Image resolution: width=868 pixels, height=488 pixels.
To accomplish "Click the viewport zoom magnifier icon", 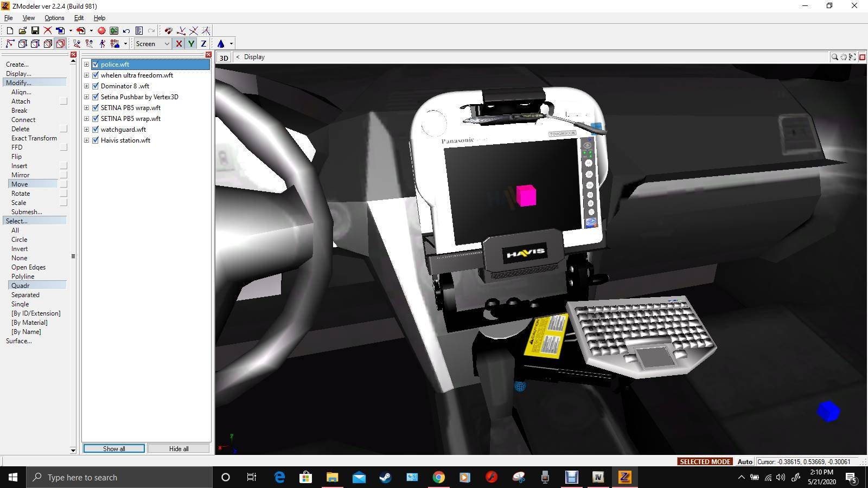I will pyautogui.click(x=835, y=57).
